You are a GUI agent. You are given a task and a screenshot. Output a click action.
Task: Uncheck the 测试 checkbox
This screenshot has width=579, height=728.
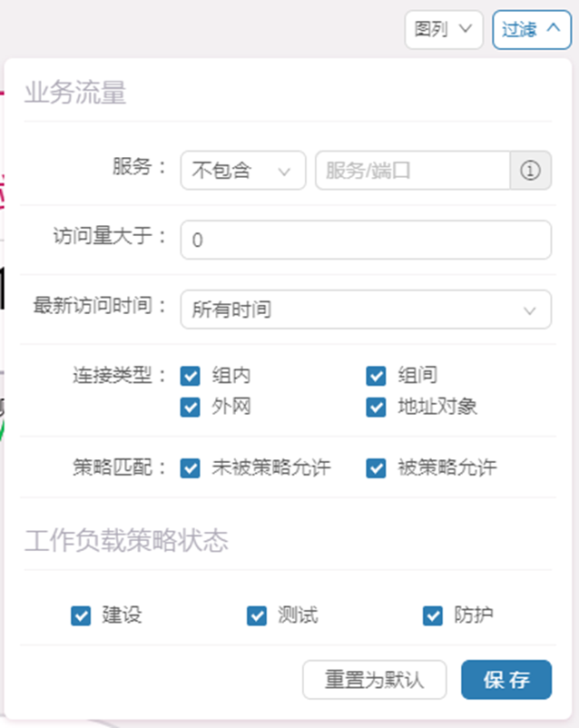[257, 615]
